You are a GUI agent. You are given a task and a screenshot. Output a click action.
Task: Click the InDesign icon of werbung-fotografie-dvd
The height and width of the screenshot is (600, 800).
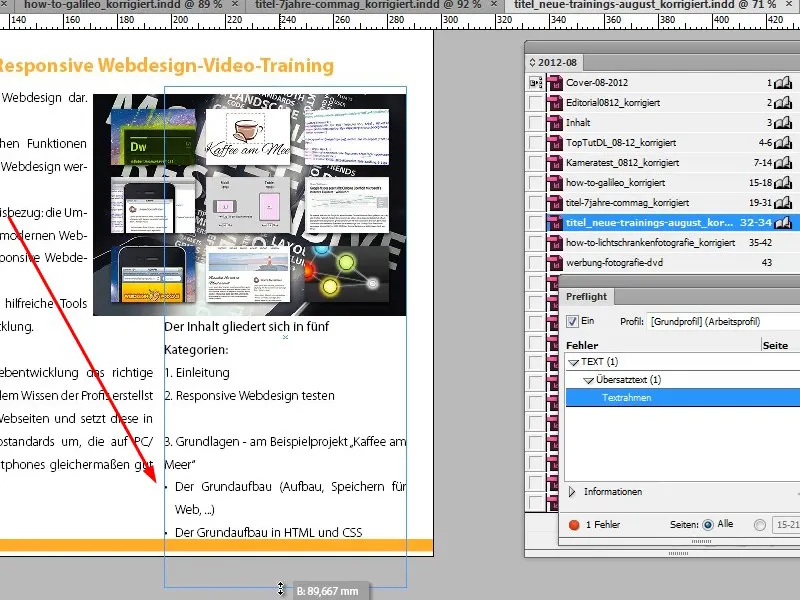[x=555, y=263]
